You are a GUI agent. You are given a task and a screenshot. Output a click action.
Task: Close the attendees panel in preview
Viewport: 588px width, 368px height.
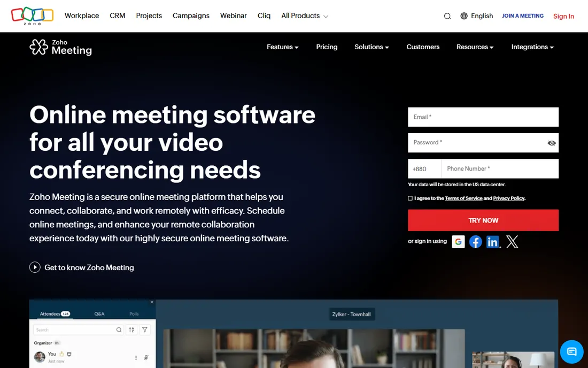click(x=152, y=302)
